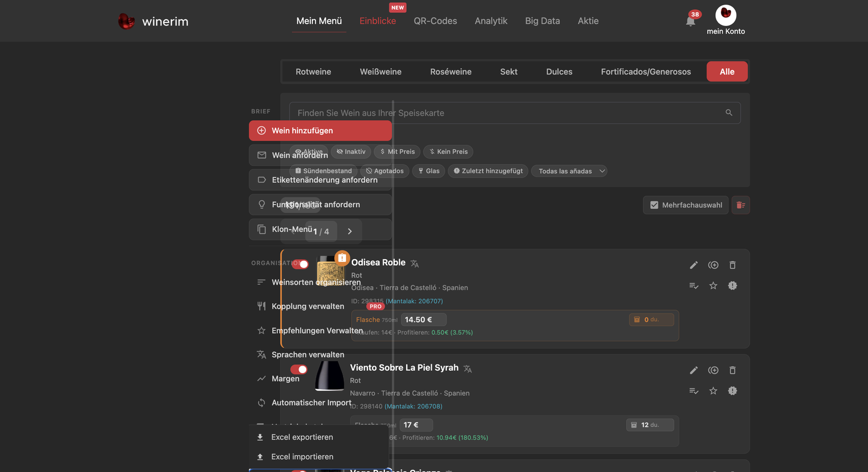Click the search magnifier icon in wine search
The height and width of the screenshot is (472, 868).
pyautogui.click(x=729, y=113)
